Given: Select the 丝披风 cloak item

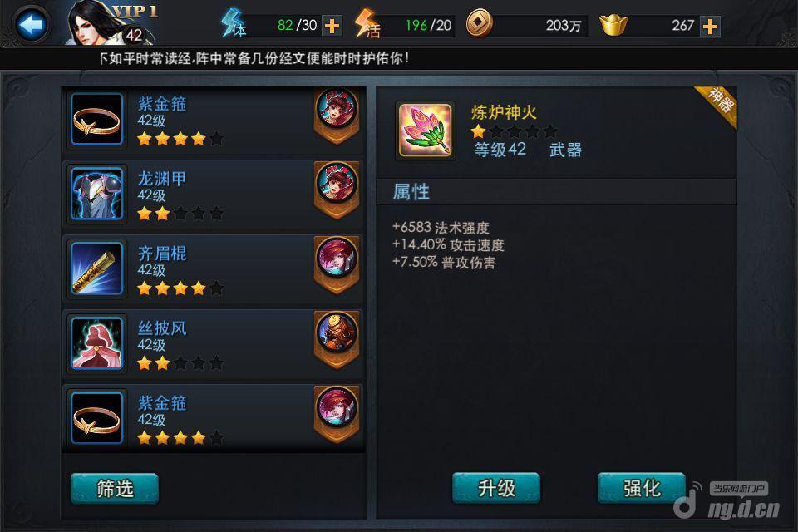Looking at the screenshot, I should pos(214,343).
